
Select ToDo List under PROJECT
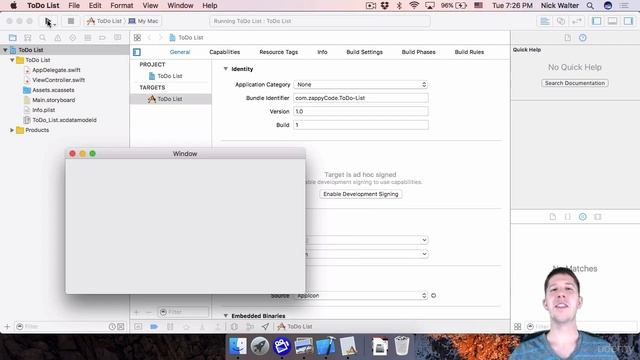tap(170, 76)
